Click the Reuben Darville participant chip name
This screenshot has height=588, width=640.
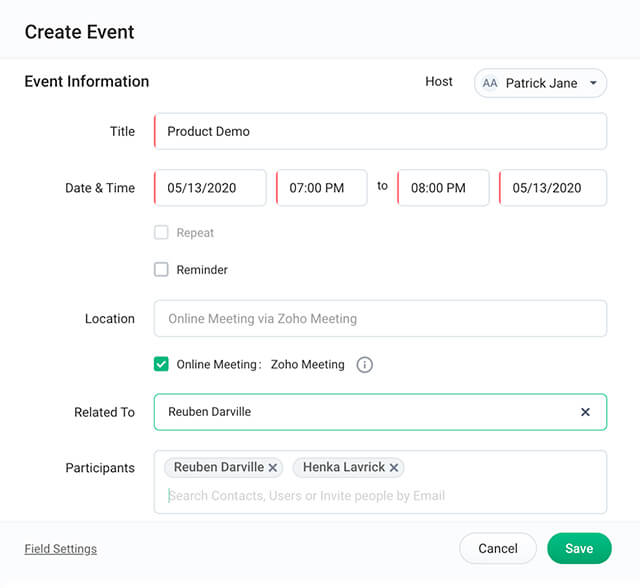219,467
